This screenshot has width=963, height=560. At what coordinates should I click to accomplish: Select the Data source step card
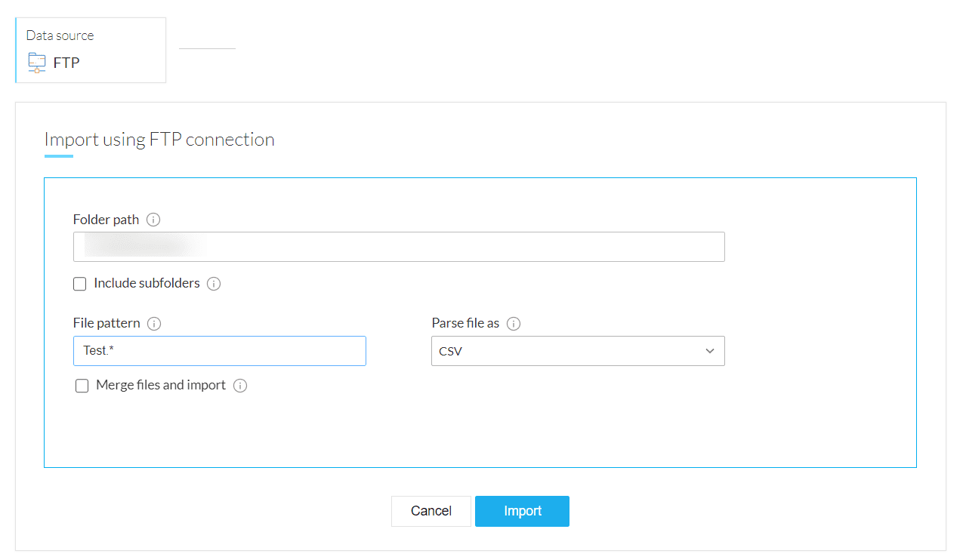(91, 50)
